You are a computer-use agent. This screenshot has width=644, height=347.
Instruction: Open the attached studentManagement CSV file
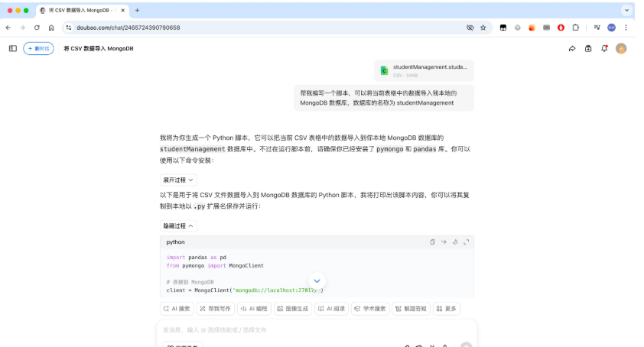pos(424,70)
